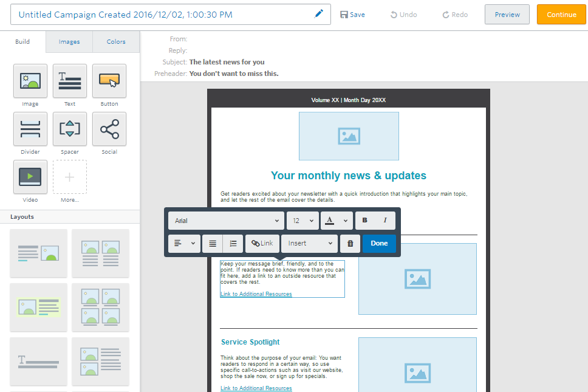Pick the Divider block icon

[x=30, y=129]
